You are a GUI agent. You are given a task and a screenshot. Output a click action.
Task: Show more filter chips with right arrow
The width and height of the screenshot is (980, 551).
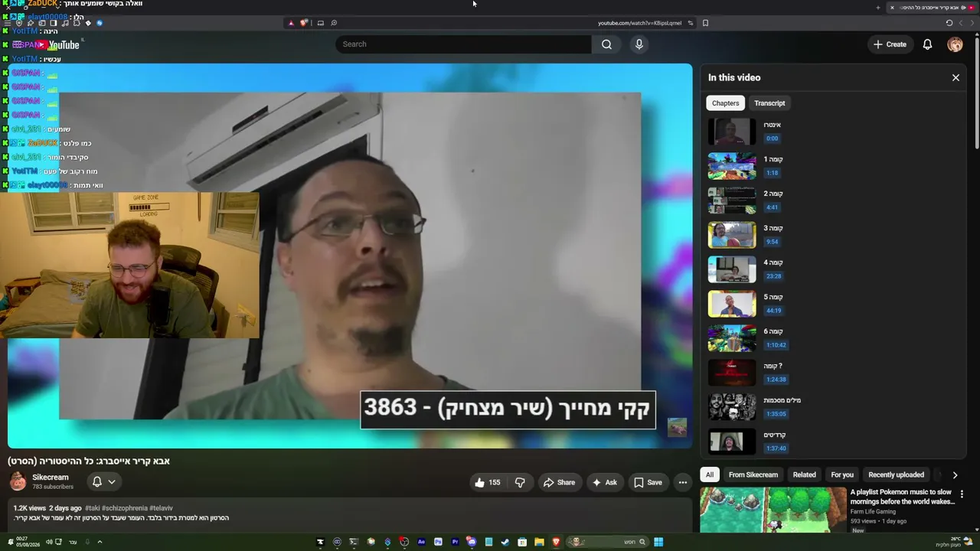click(x=955, y=475)
